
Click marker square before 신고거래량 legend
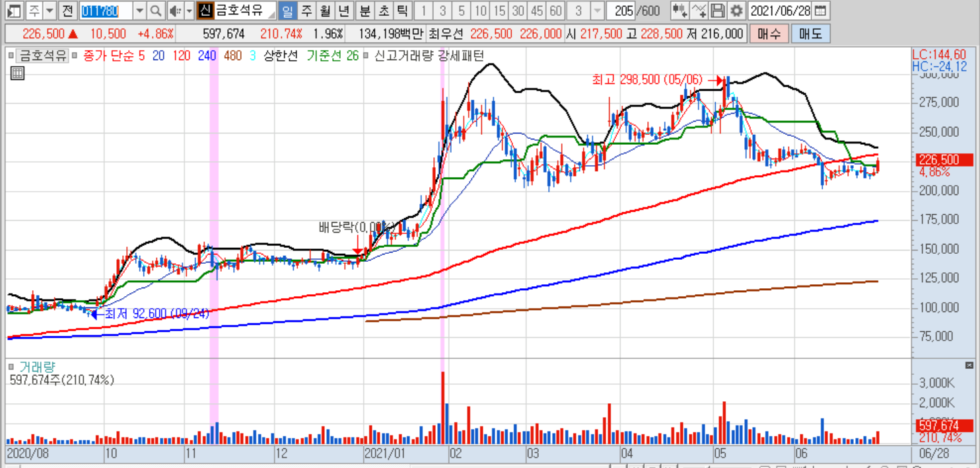367,56
